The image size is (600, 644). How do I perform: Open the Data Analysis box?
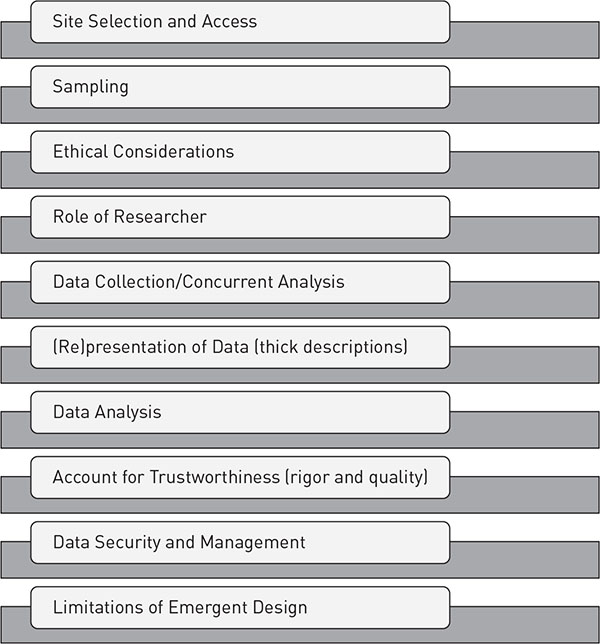coord(240,411)
